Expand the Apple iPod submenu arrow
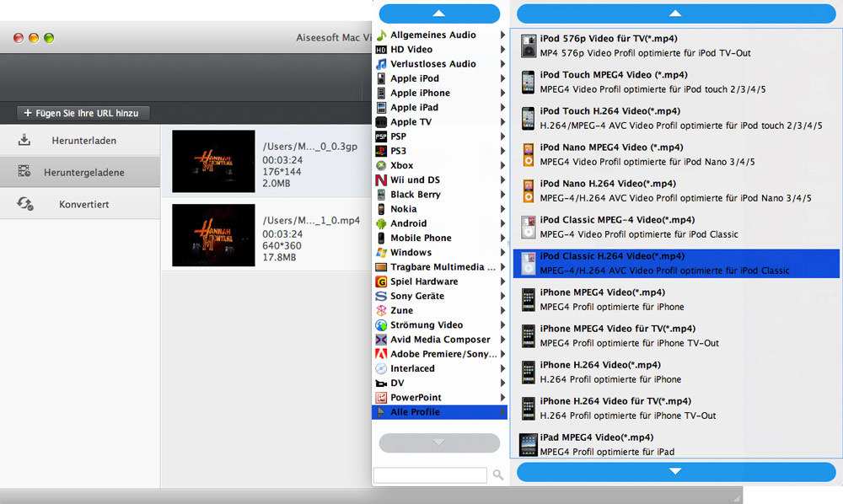Image resolution: width=843 pixels, height=504 pixels. point(502,78)
